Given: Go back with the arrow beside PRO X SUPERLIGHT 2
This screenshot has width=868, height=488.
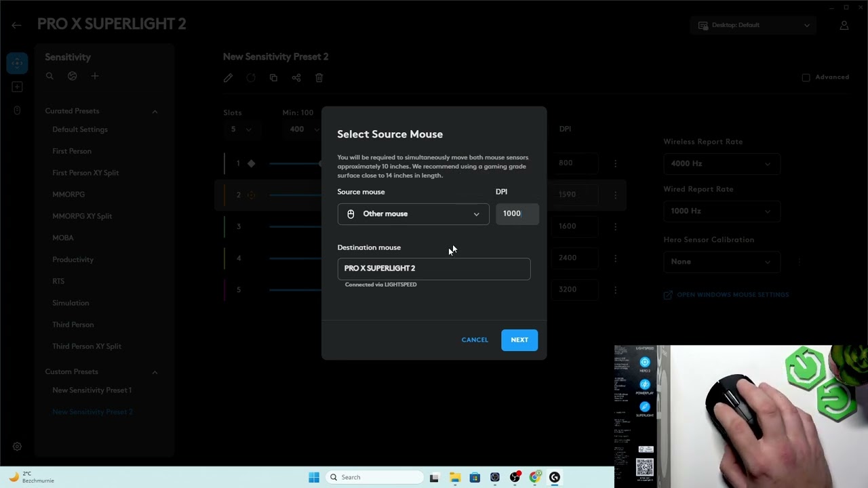Looking at the screenshot, I should (16, 25).
